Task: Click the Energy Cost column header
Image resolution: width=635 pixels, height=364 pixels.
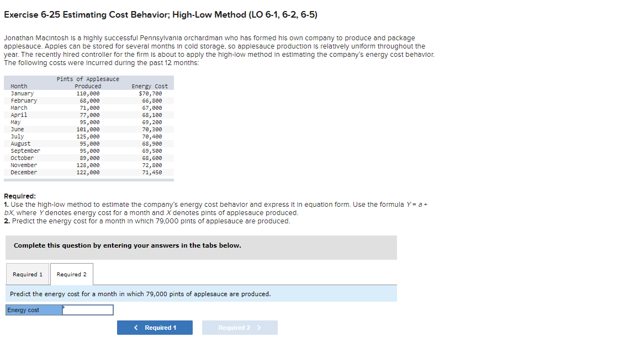Action: pos(150,86)
